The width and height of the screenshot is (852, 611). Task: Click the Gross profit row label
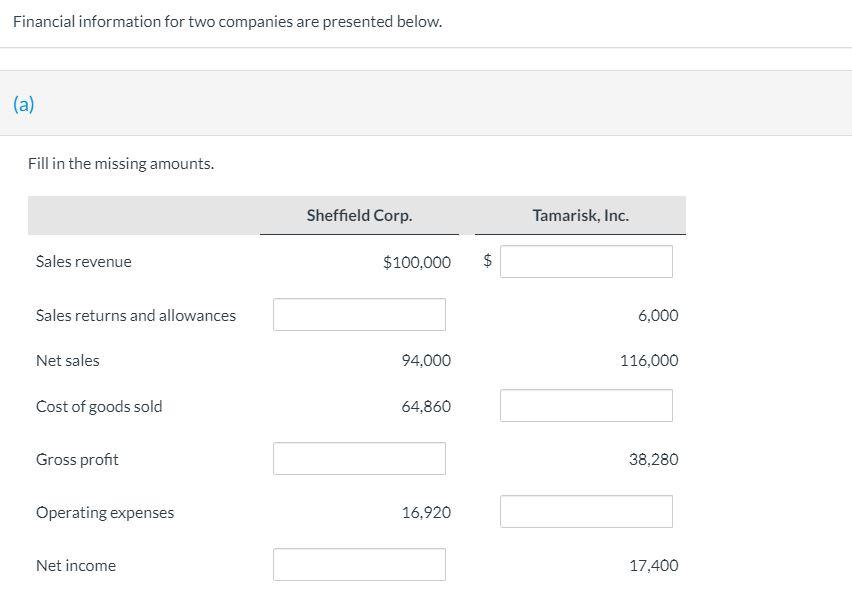(77, 460)
